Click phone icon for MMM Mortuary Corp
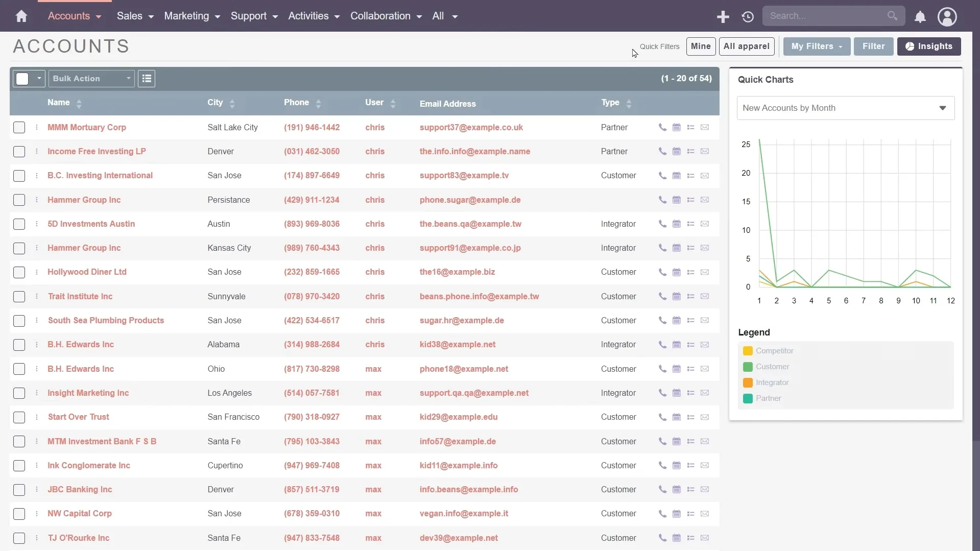The height and width of the screenshot is (551, 980). pos(662,127)
